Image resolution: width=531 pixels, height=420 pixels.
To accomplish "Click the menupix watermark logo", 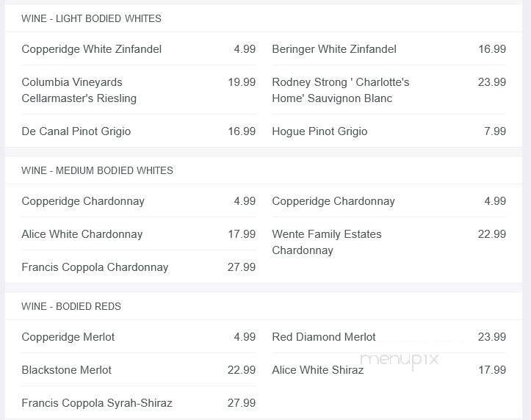I will click(x=400, y=359).
